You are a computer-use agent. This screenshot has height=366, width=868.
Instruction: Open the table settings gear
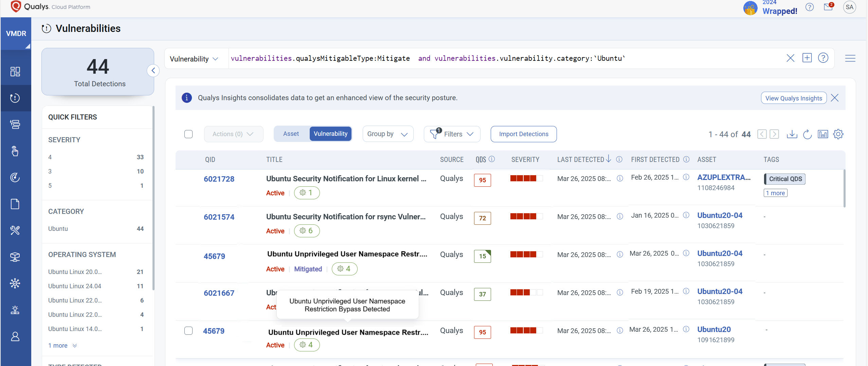coord(838,134)
